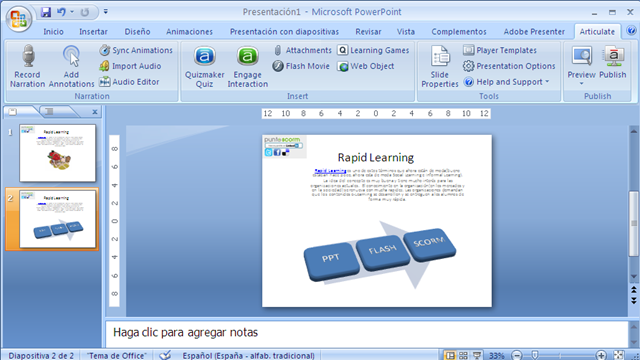The height and width of the screenshot is (360, 640).
Task: Open the Inicio tab
Action: coord(53,31)
